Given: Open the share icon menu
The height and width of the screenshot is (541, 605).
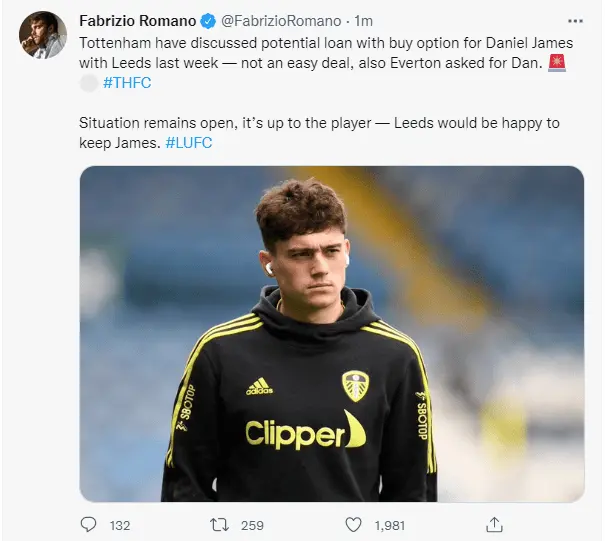Looking at the screenshot, I should (493, 524).
